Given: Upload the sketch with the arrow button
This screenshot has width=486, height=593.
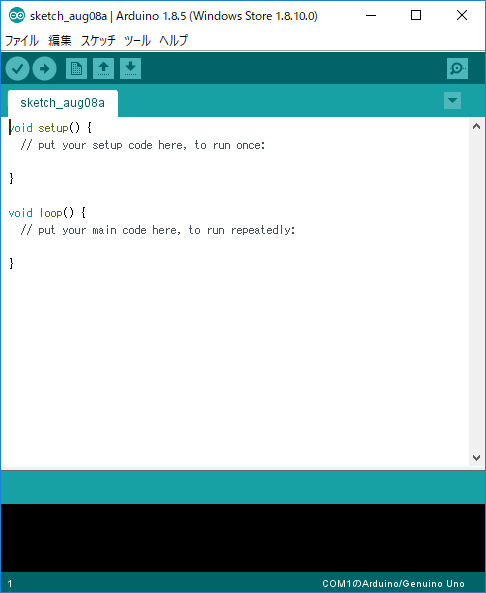Looking at the screenshot, I should click(x=45, y=68).
